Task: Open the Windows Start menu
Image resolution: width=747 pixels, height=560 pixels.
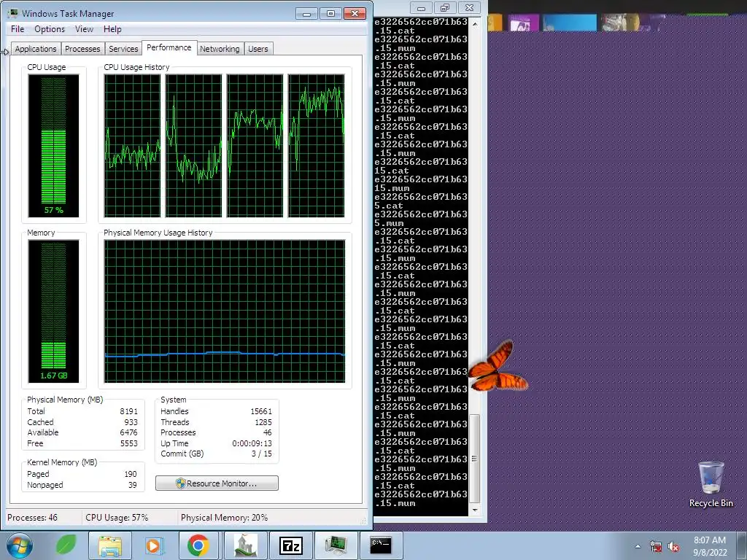Action: tap(20, 545)
